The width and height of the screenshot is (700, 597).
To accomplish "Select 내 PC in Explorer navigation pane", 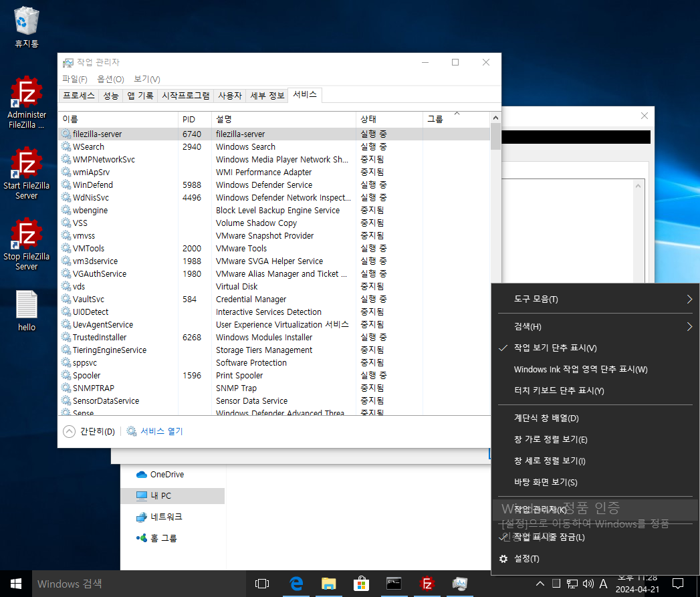I will (x=172, y=495).
